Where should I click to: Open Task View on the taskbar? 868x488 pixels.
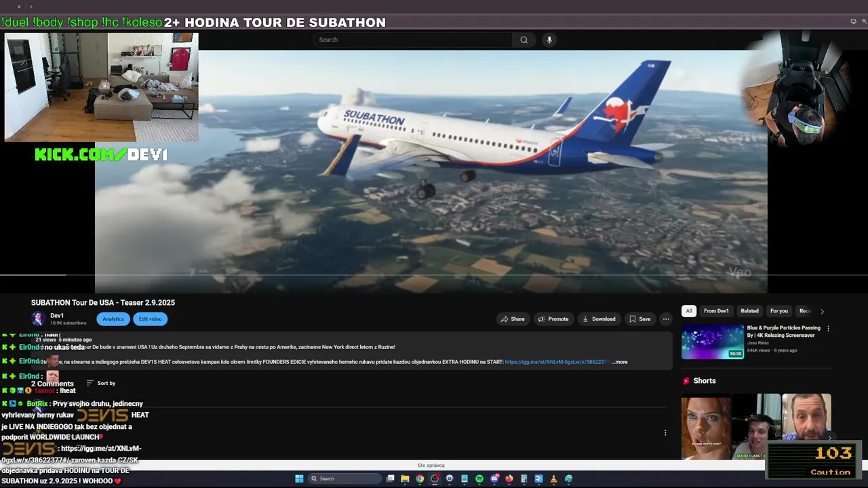[390, 479]
